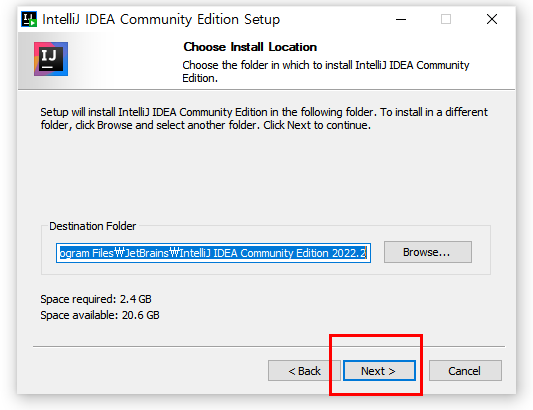The image size is (533, 410).
Task: Click the 'Destination Folder' group label
Action: click(x=92, y=226)
